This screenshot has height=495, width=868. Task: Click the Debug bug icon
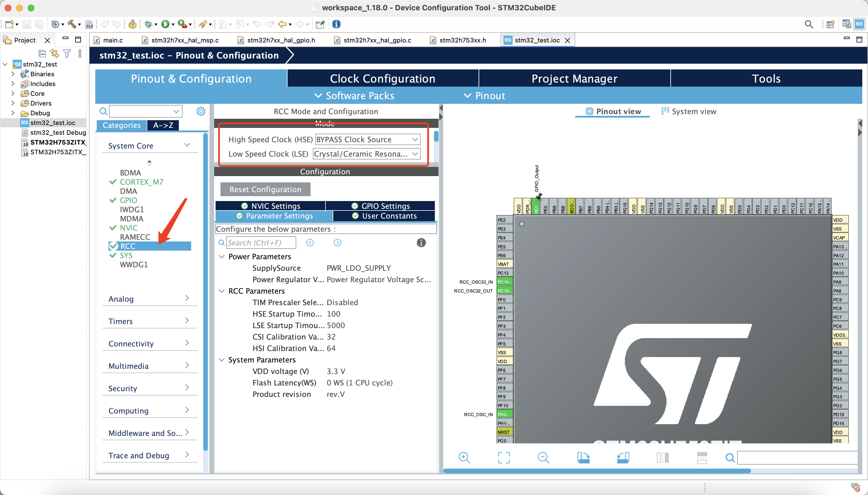click(148, 24)
